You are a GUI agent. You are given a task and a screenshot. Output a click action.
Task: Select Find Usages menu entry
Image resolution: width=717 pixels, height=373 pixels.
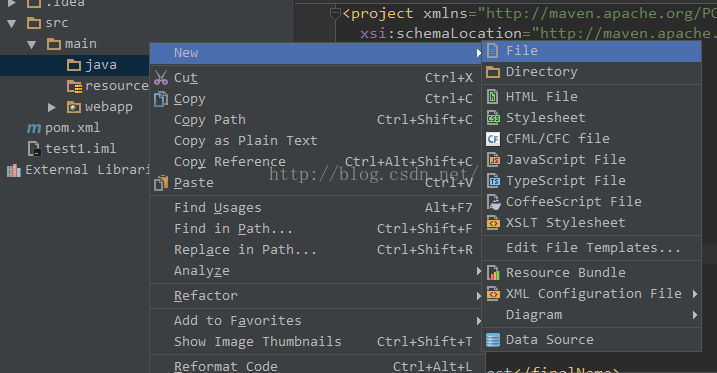click(x=316, y=208)
